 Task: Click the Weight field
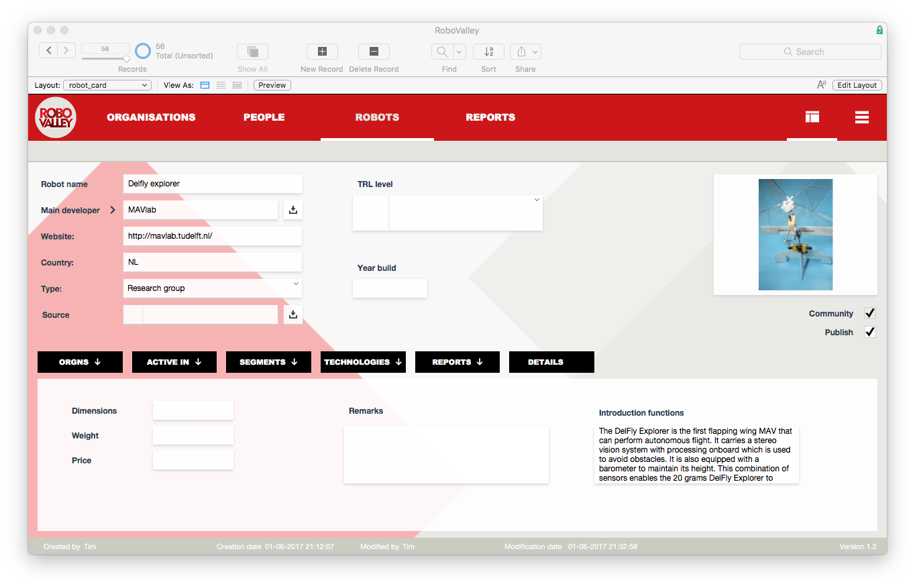[193, 435]
